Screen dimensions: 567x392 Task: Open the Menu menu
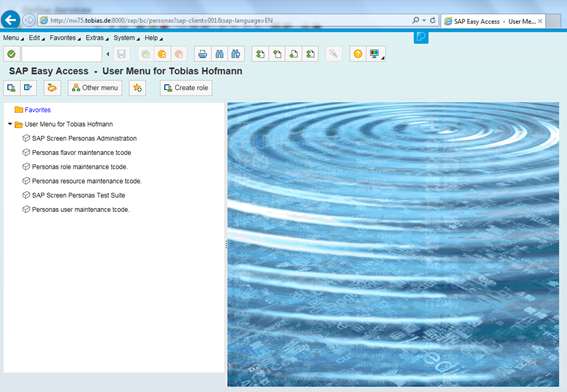coord(13,38)
